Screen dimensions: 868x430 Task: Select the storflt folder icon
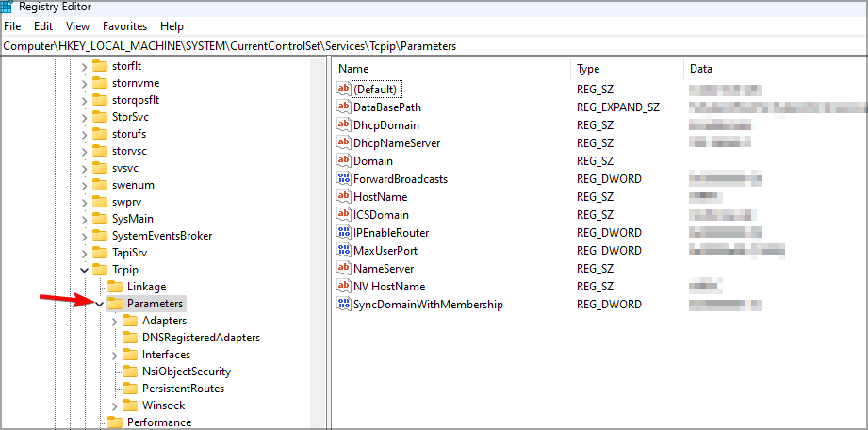100,66
